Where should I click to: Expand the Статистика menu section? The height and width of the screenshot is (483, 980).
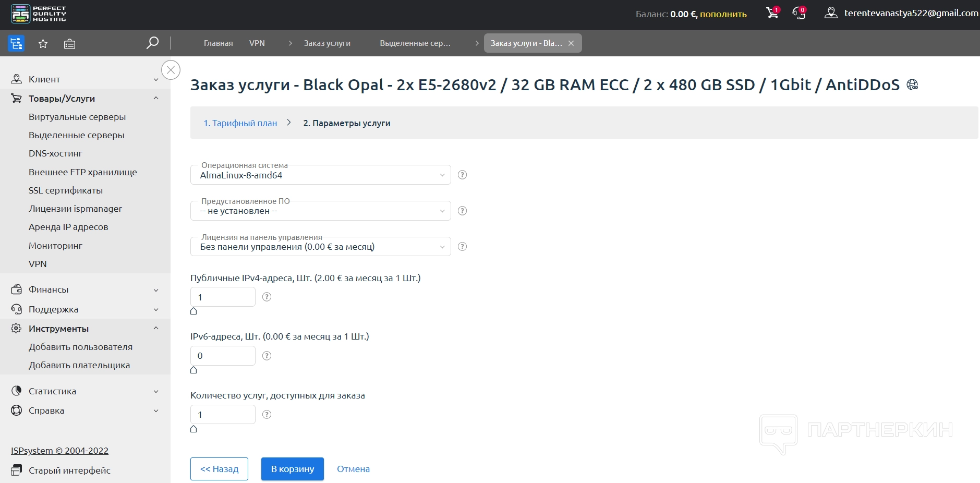[85, 391]
